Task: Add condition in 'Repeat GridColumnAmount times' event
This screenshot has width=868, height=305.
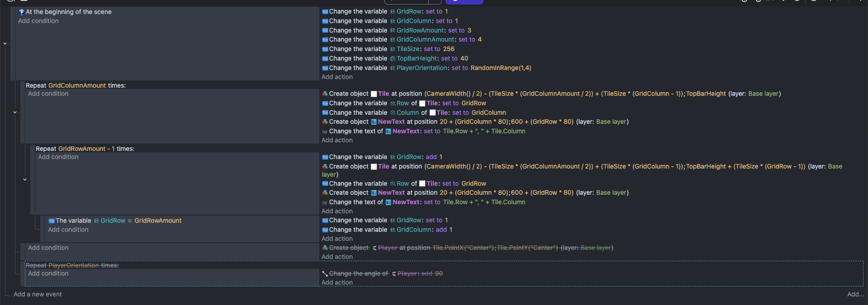Action: click(x=48, y=94)
